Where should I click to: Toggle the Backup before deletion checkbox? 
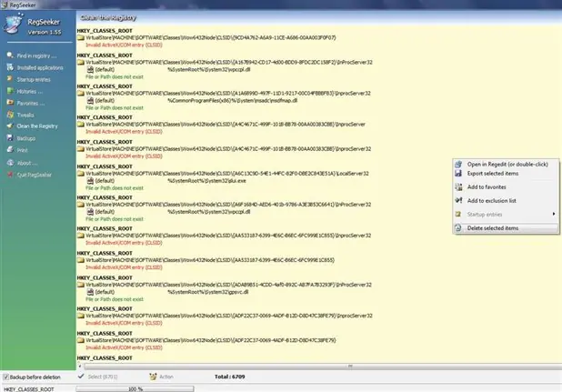click(x=5, y=377)
